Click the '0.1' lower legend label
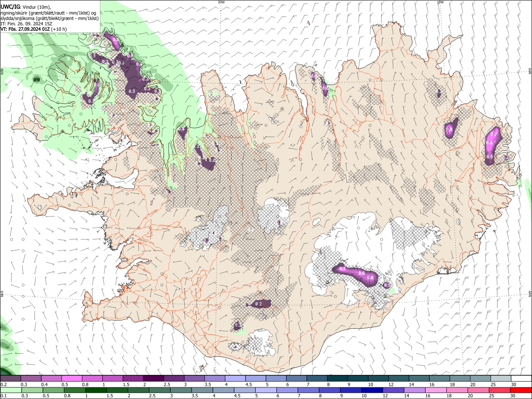532x399 pixels. tap(3, 396)
